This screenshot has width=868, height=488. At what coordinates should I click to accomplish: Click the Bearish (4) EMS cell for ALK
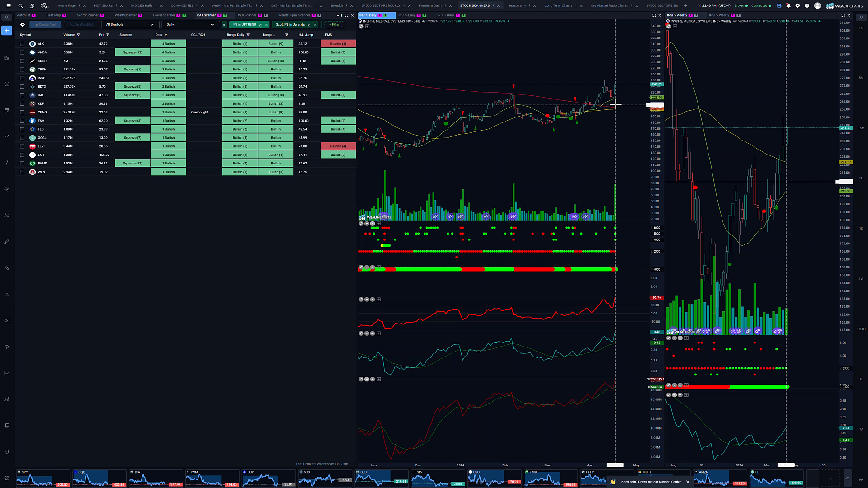click(x=338, y=44)
